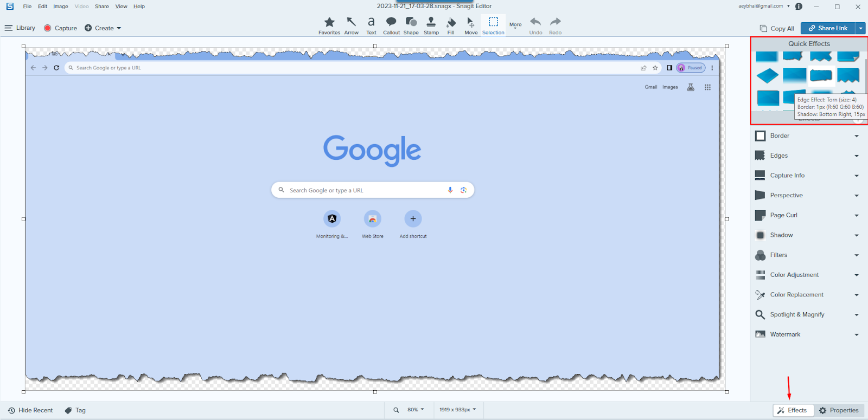Expand the Edges effect options arrow
The width and height of the screenshot is (868, 420).
coord(857,156)
